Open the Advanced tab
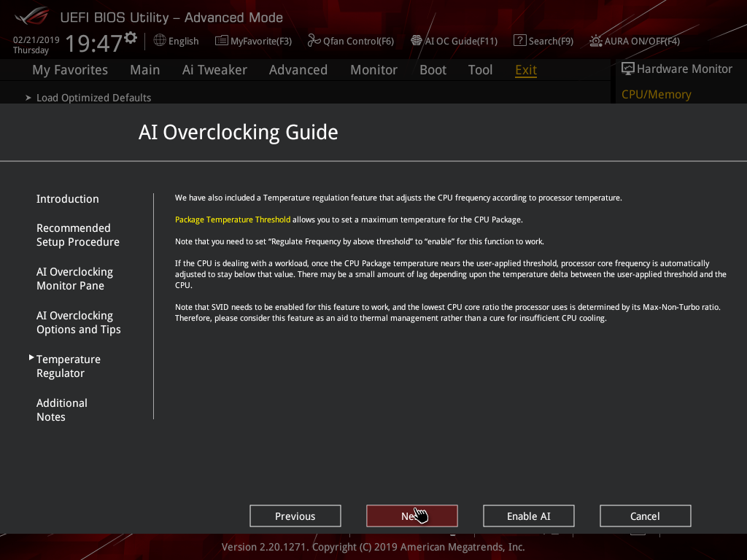Image resolution: width=747 pixels, height=560 pixels. [298, 70]
